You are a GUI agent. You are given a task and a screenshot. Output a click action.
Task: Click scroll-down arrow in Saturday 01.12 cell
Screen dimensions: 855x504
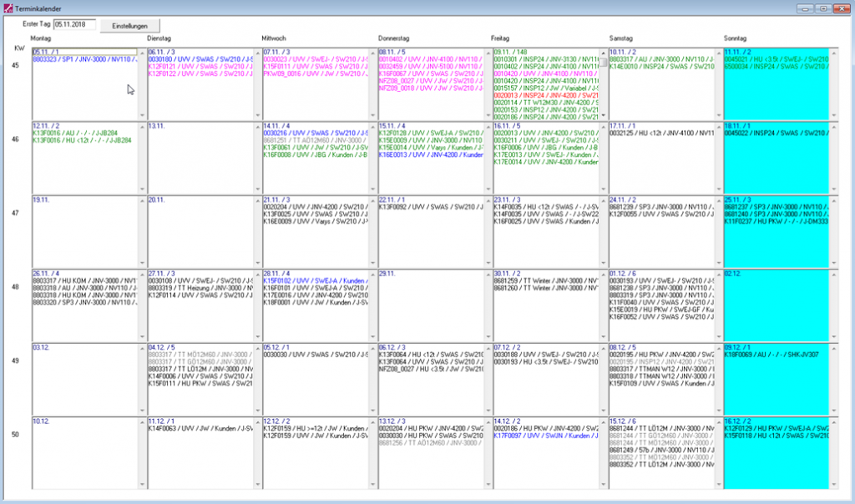[x=719, y=335]
